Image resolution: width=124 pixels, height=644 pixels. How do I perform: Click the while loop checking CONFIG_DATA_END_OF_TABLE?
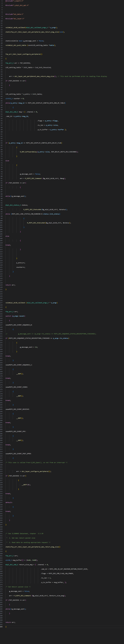click(x=35, y=103)
